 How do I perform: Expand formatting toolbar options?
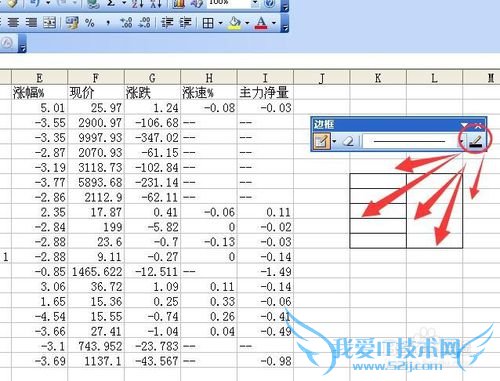coord(284,23)
